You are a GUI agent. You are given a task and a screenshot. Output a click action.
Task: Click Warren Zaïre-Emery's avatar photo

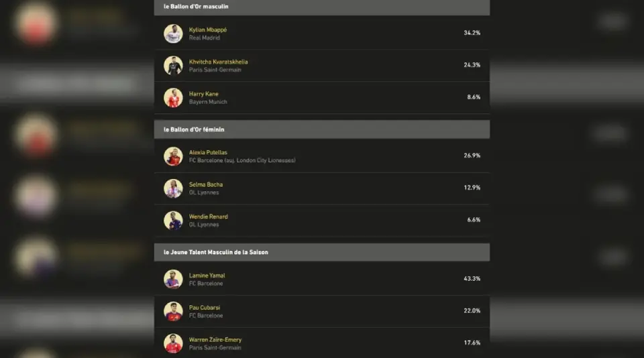173,343
